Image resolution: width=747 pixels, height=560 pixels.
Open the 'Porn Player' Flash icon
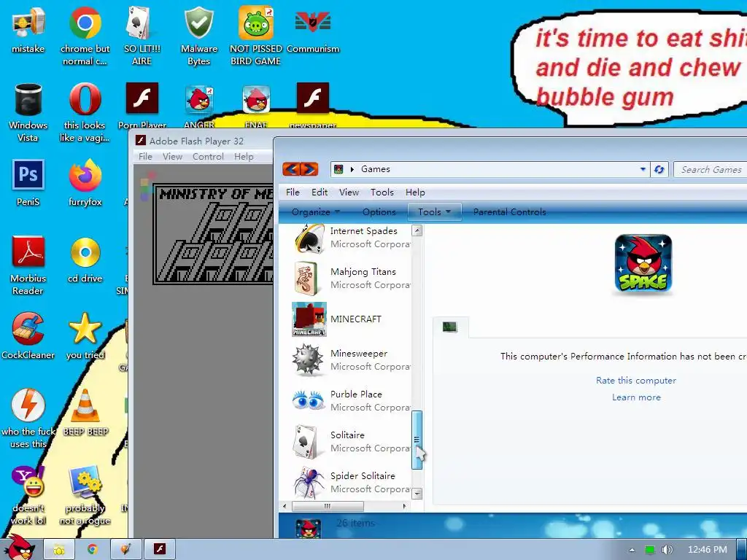(x=142, y=106)
